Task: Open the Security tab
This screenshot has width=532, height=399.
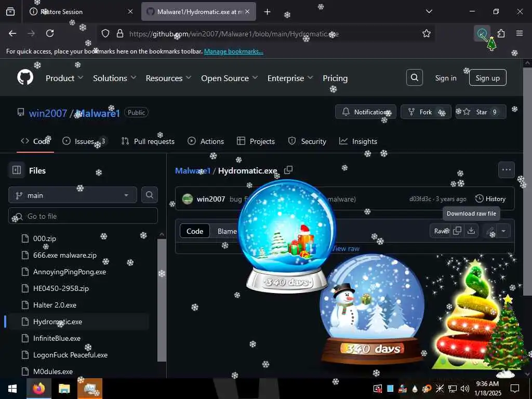Action: pos(307,141)
